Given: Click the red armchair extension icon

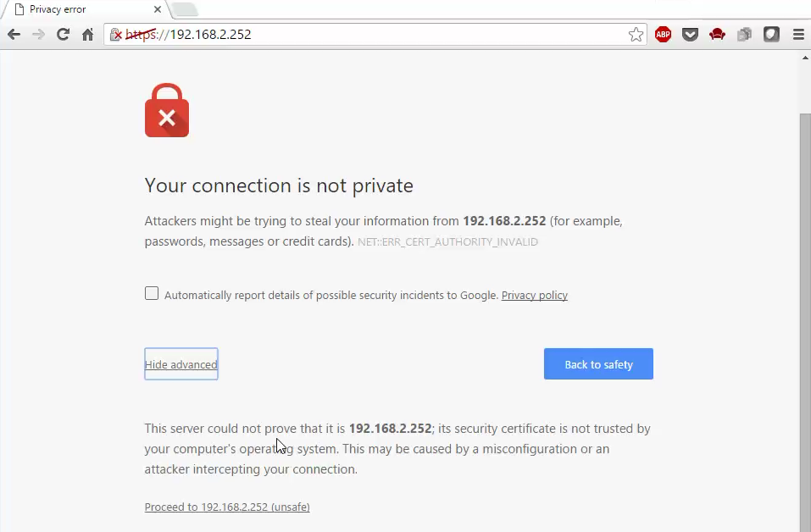Looking at the screenshot, I should 717,35.
